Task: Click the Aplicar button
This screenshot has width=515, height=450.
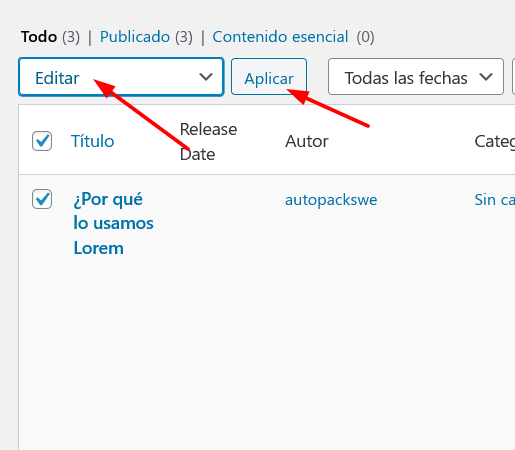Action: (269, 77)
